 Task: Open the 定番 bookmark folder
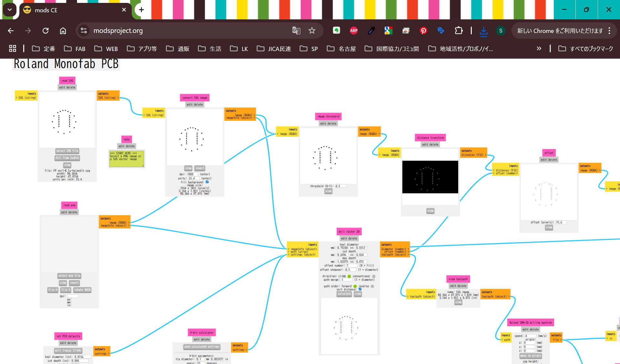[44, 49]
